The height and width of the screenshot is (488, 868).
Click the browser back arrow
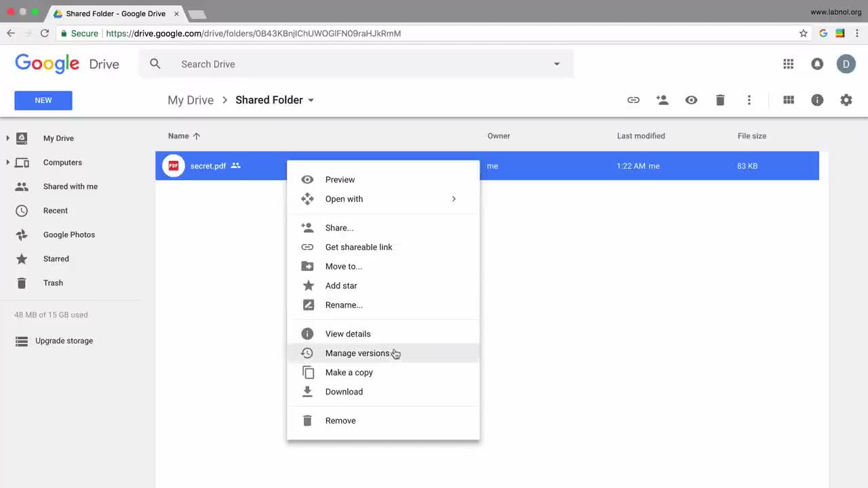pos(11,33)
